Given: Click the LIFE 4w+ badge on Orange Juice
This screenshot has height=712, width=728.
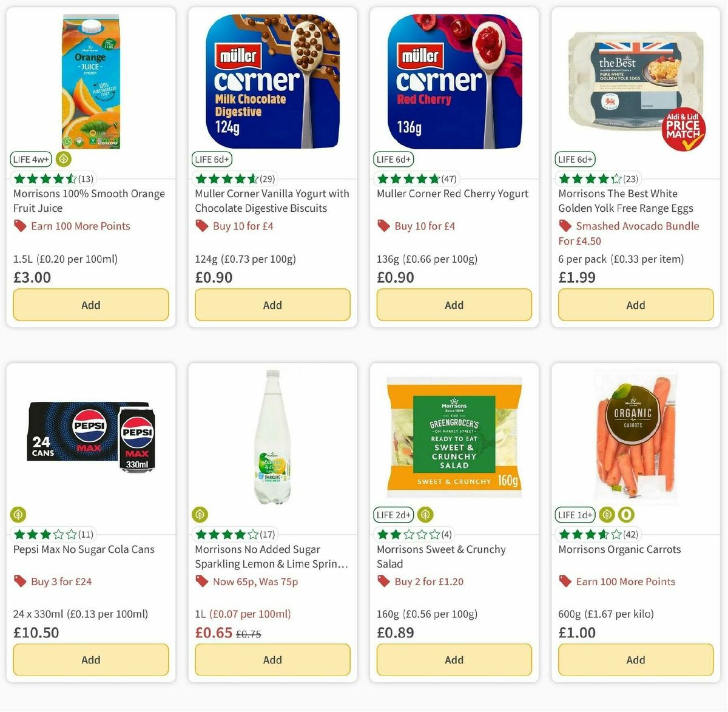Looking at the screenshot, I should [30, 159].
